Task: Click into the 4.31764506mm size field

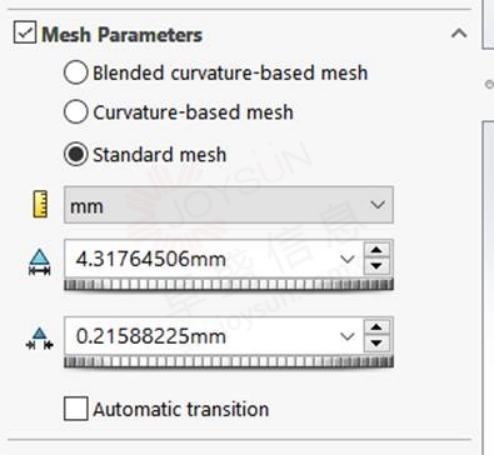Action: (x=202, y=259)
